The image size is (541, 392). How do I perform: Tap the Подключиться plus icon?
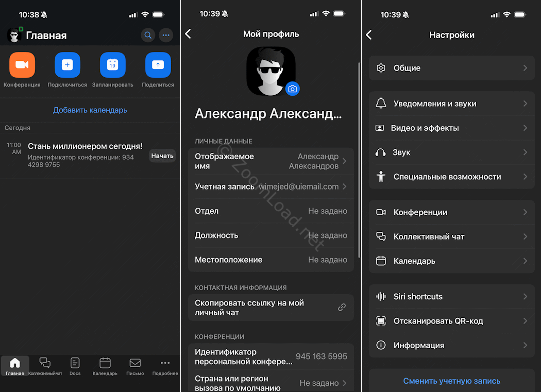pyautogui.click(x=67, y=65)
